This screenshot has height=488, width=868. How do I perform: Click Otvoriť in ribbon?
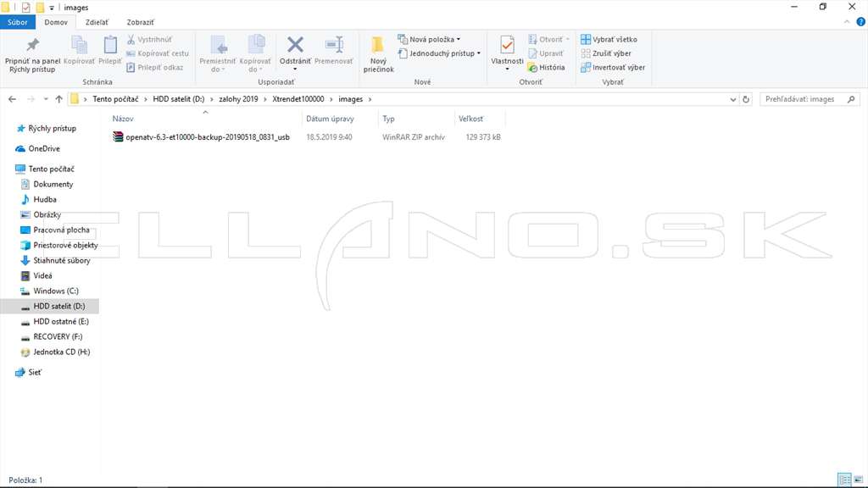pyautogui.click(x=548, y=39)
